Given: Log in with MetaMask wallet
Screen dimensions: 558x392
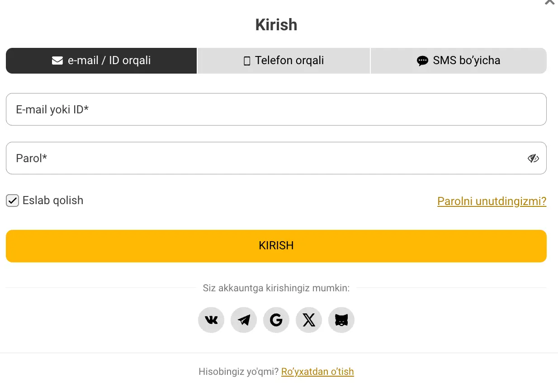Looking at the screenshot, I should tap(341, 320).
